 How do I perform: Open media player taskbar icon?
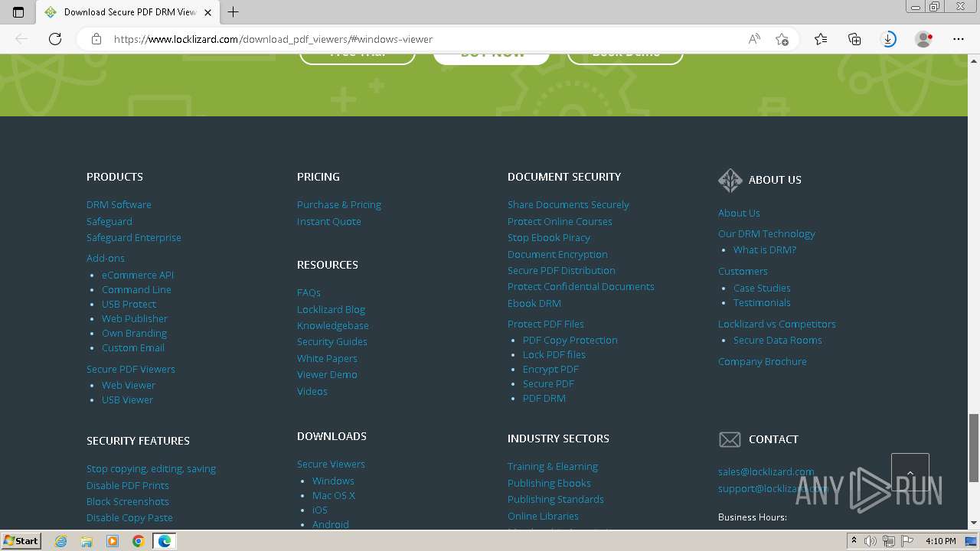tap(113, 541)
